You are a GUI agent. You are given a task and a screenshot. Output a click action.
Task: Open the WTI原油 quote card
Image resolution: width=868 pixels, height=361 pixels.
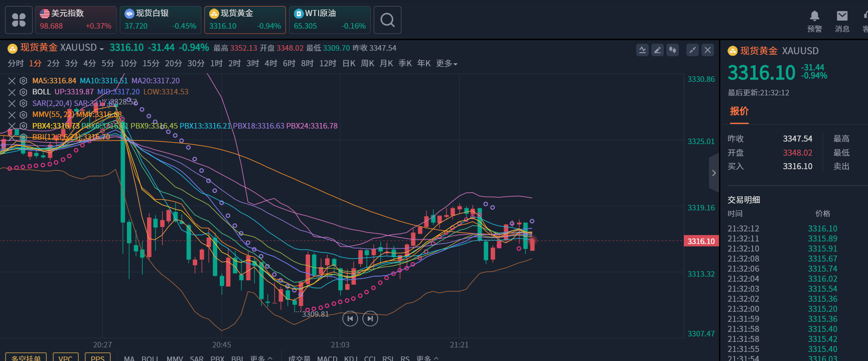(x=330, y=20)
